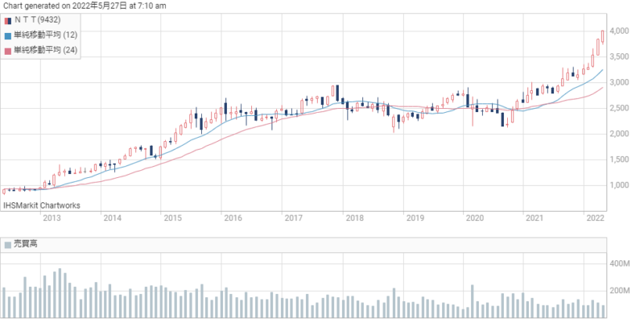Image resolution: width=644 pixels, height=319 pixels.
Task: Click the 単純移動平均 (24) legend label
Action: (45, 50)
